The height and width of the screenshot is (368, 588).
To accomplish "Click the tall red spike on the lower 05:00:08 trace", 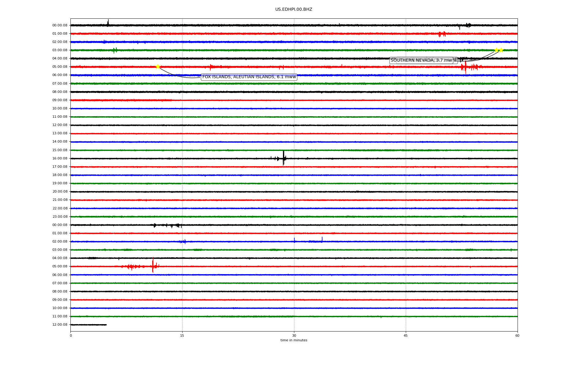I will coord(153,266).
